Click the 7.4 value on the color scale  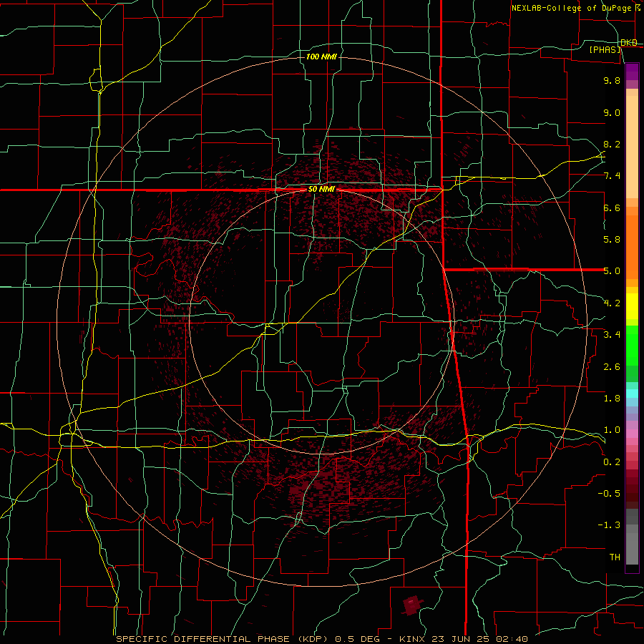click(x=612, y=176)
